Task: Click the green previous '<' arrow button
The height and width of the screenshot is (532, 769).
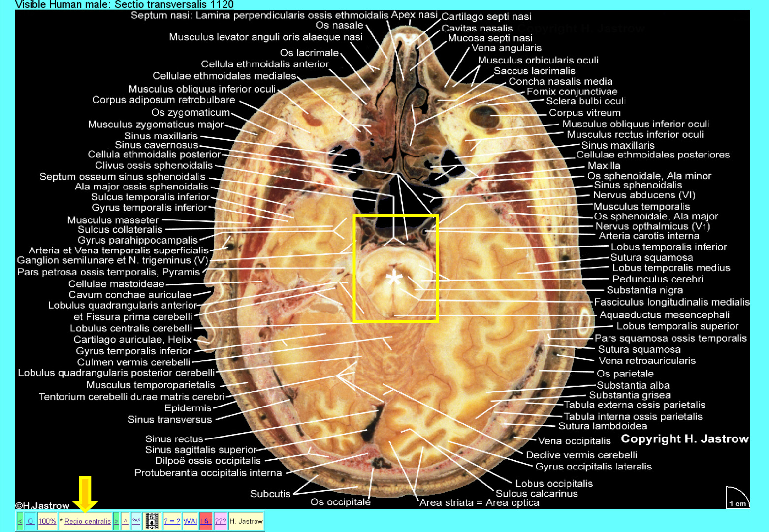Action: click(20, 521)
